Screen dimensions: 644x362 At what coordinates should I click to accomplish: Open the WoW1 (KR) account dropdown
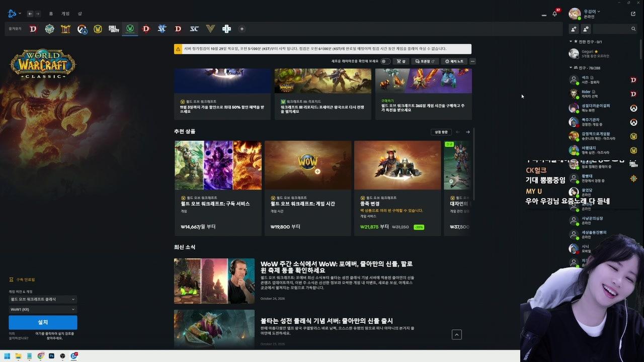point(43,309)
